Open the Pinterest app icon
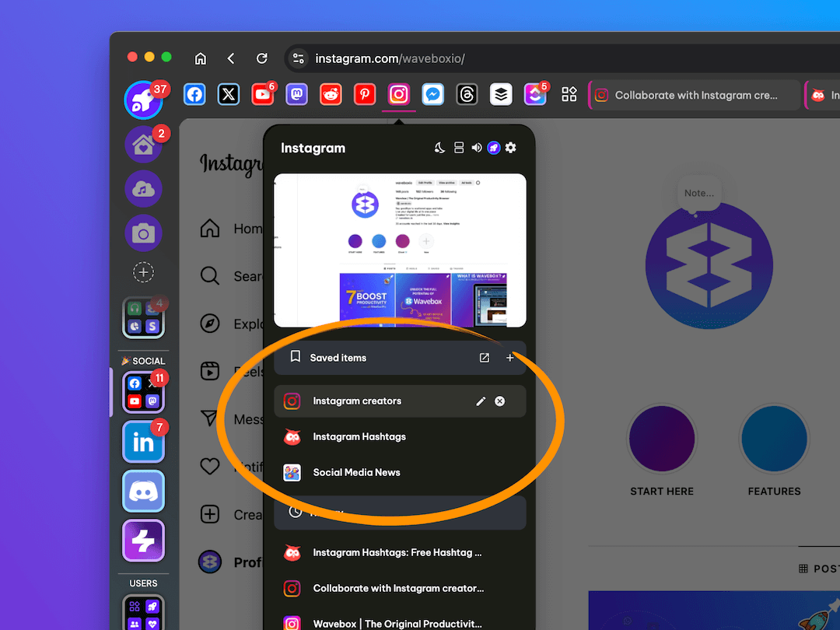The height and width of the screenshot is (630, 840). coord(365,95)
